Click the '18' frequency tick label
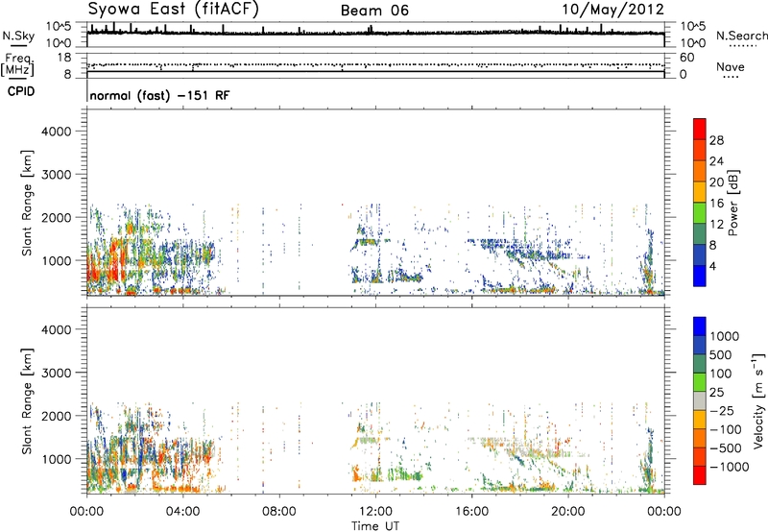Screen dimensions: 768x532 point(64,58)
